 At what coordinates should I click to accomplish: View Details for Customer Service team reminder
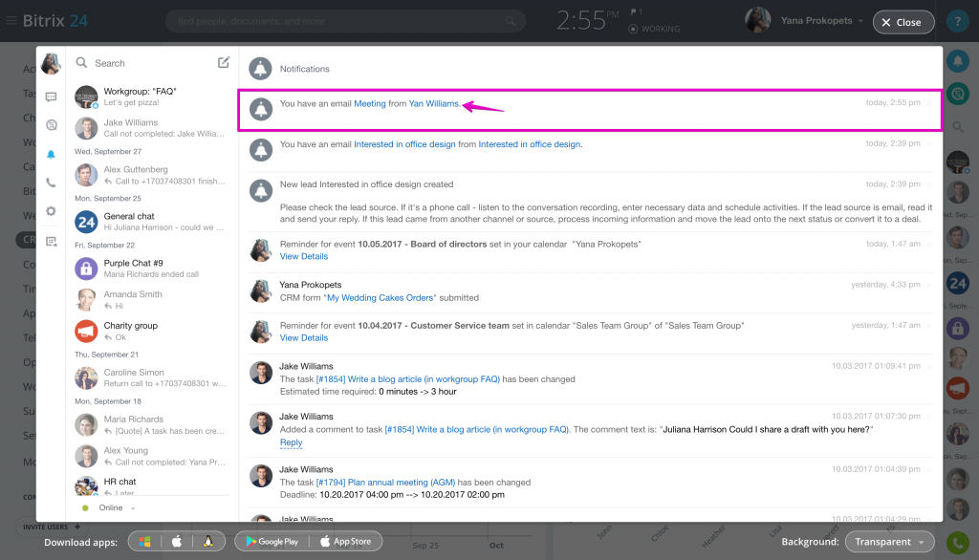pyautogui.click(x=303, y=337)
